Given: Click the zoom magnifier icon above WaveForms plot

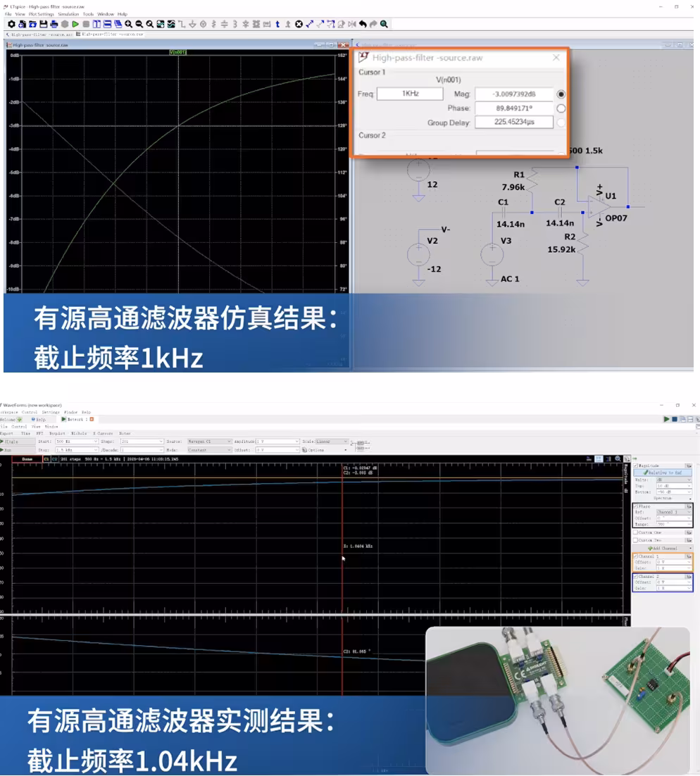Looking at the screenshot, I should [618, 459].
